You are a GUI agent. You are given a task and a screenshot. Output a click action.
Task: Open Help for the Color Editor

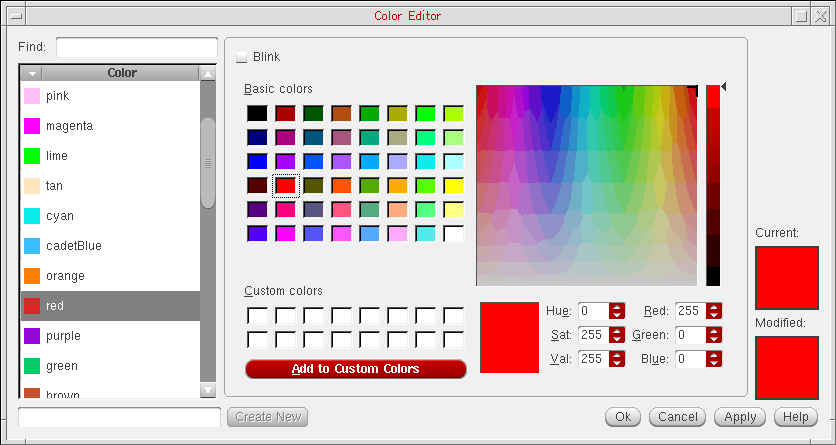pyautogui.click(x=795, y=417)
